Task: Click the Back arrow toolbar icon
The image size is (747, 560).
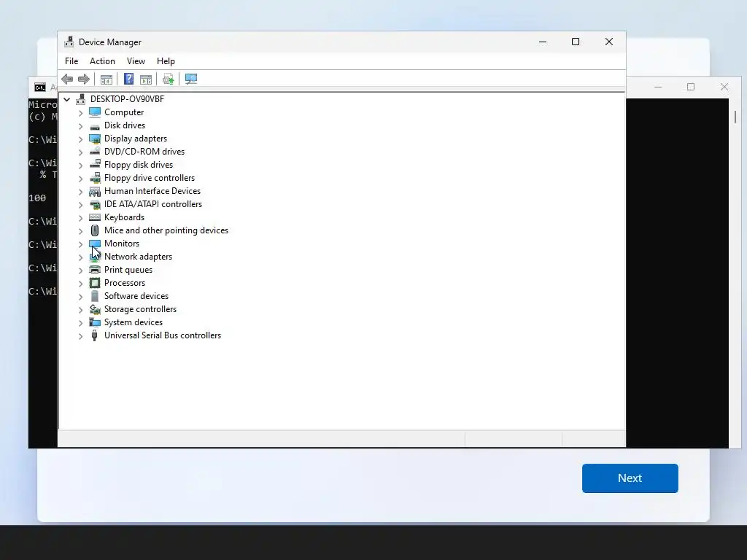Action: point(67,79)
